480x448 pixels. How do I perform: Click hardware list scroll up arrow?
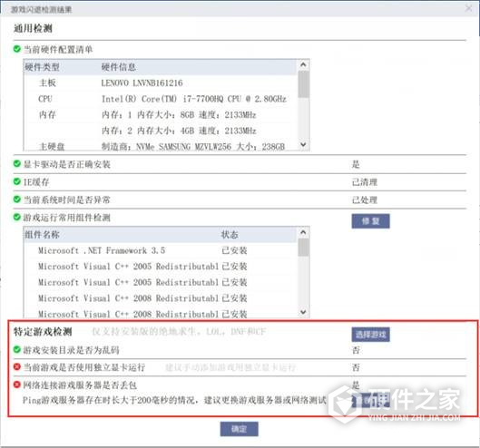pos(303,64)
